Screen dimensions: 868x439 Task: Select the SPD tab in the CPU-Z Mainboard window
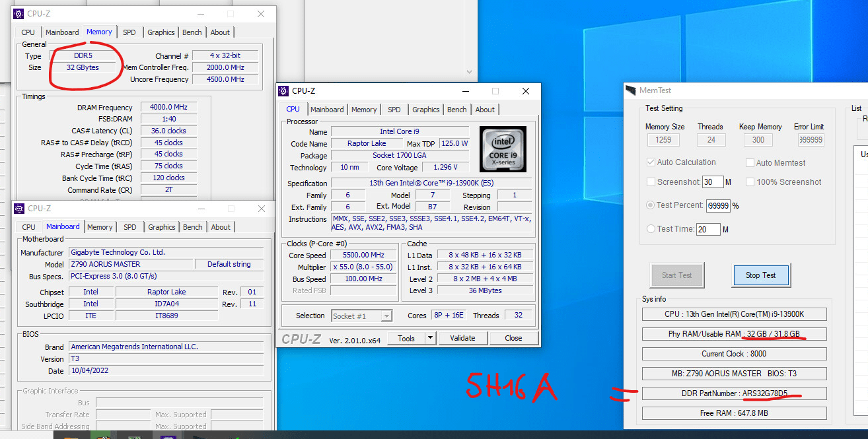(130, 227)
